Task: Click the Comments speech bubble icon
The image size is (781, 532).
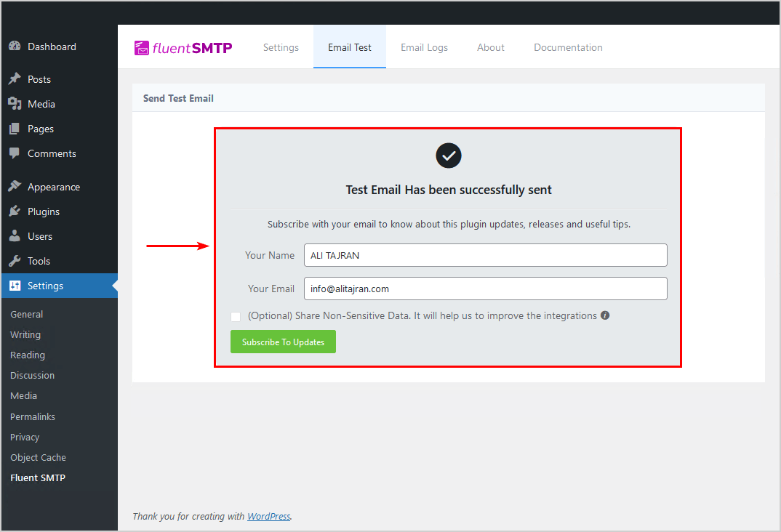Action: 15,153
